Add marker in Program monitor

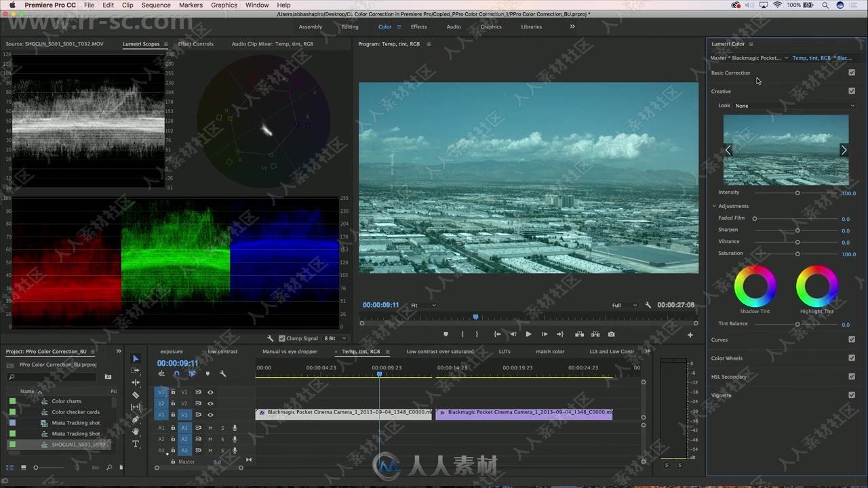click(446, 334)
